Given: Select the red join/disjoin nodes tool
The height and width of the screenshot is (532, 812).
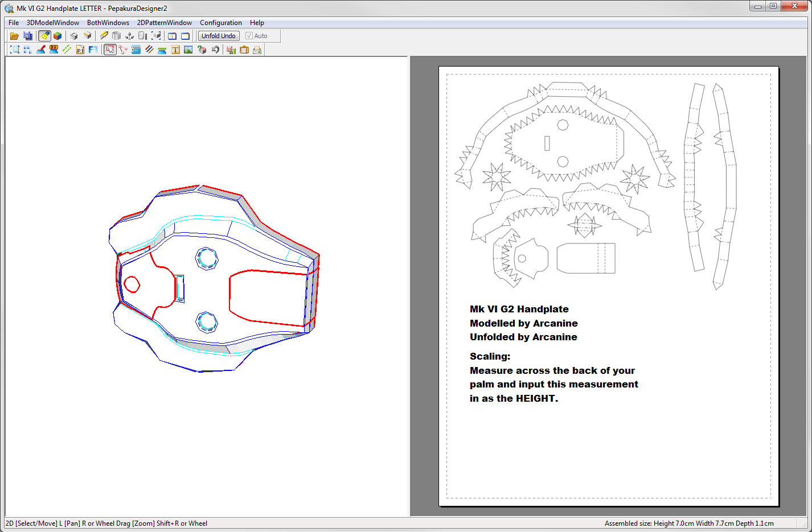Looking at the screenshot, I should point(123,50).
